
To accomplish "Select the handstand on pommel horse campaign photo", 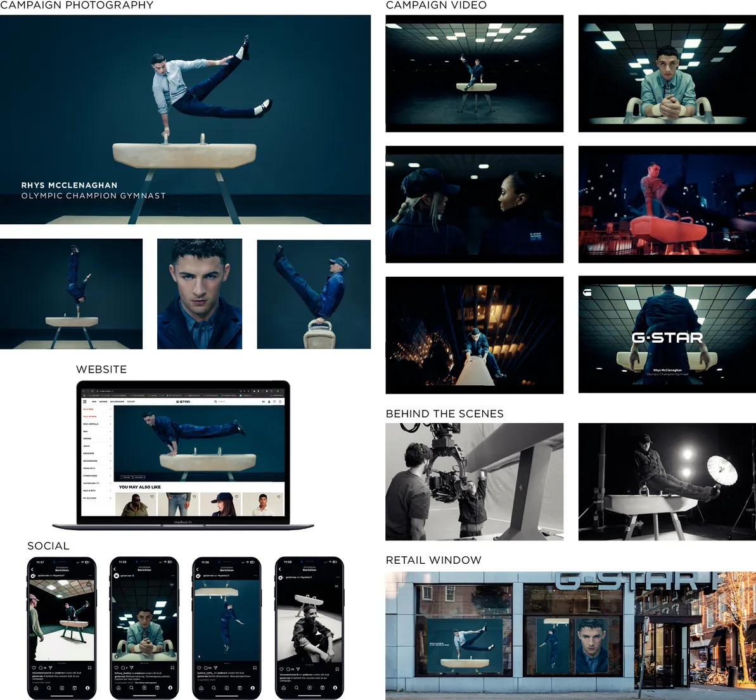I will pos(72,293).
